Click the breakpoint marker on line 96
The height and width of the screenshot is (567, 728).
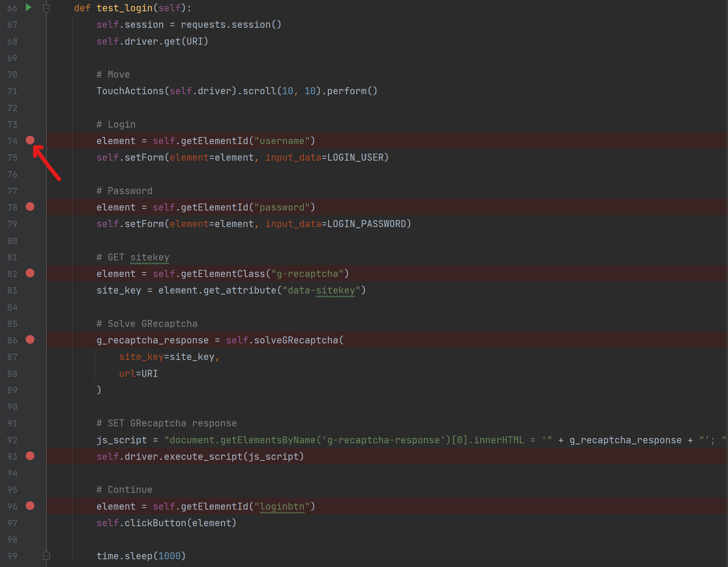tap(30, 506)
